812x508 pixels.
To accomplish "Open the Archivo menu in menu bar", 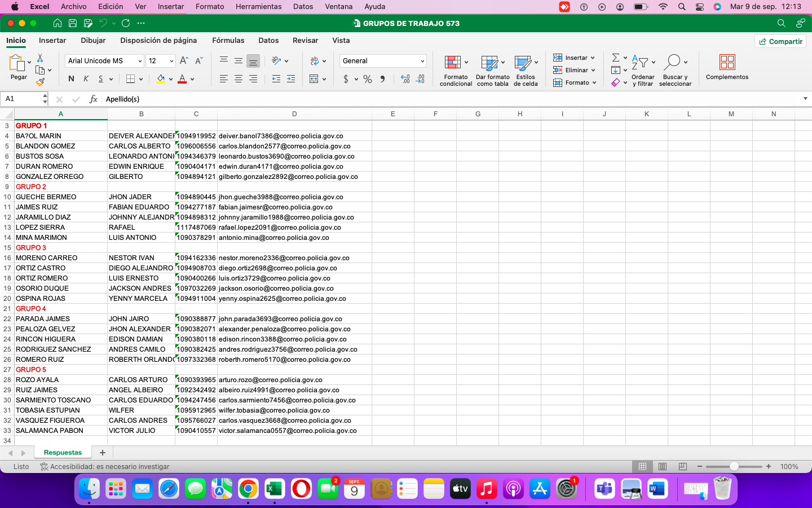I will [x=74, y=7].
